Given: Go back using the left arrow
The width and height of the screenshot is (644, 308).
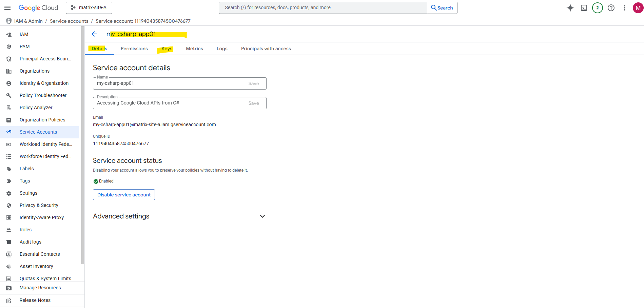Looking at the screenshot, I should (x=94, y=34).
